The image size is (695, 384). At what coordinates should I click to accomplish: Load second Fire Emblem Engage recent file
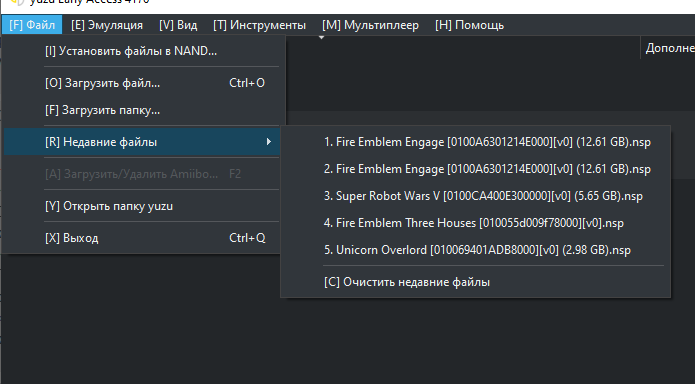[x=476, y=169]
